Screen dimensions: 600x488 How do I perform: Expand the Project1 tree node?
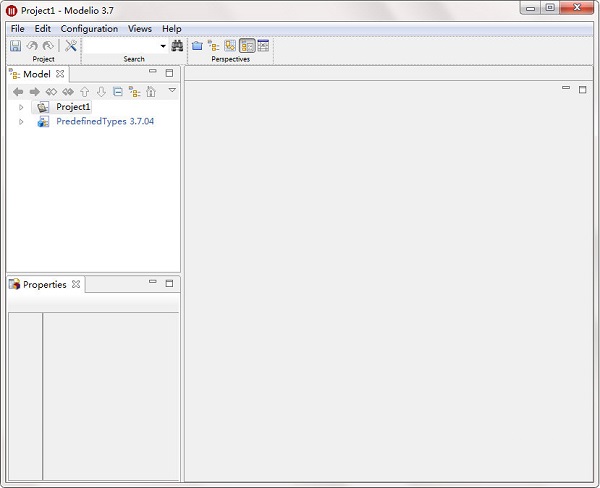point(21,107)
